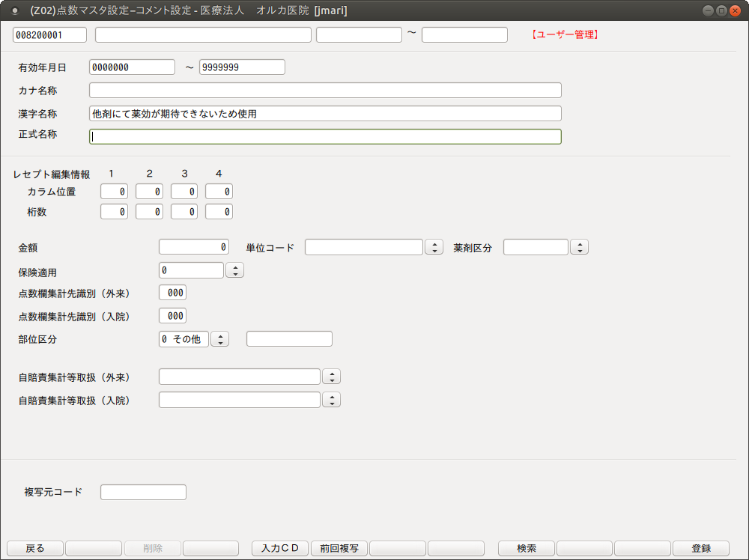
Task: Open the 保険適用 dropdown arrow
Action: (x=234, y=270)
